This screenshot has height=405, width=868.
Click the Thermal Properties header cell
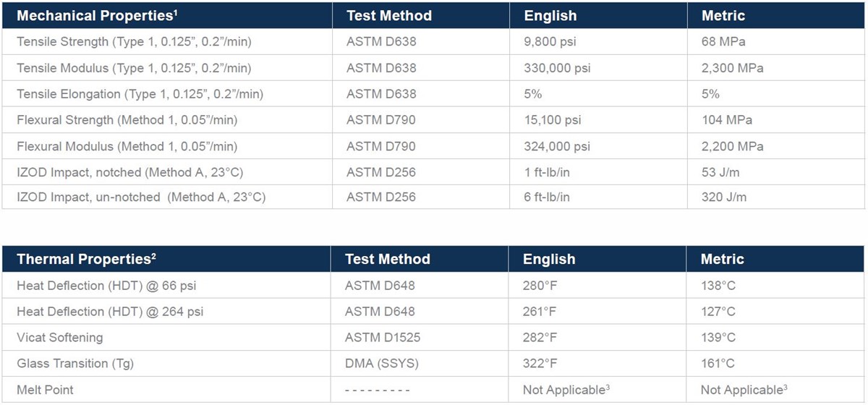pyautogui.click(x=166, y=259)
